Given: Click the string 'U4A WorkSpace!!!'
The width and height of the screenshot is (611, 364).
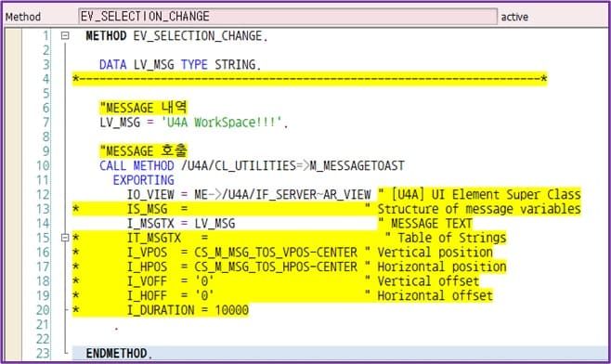Looking at the screenshot, I should (221, 123).
